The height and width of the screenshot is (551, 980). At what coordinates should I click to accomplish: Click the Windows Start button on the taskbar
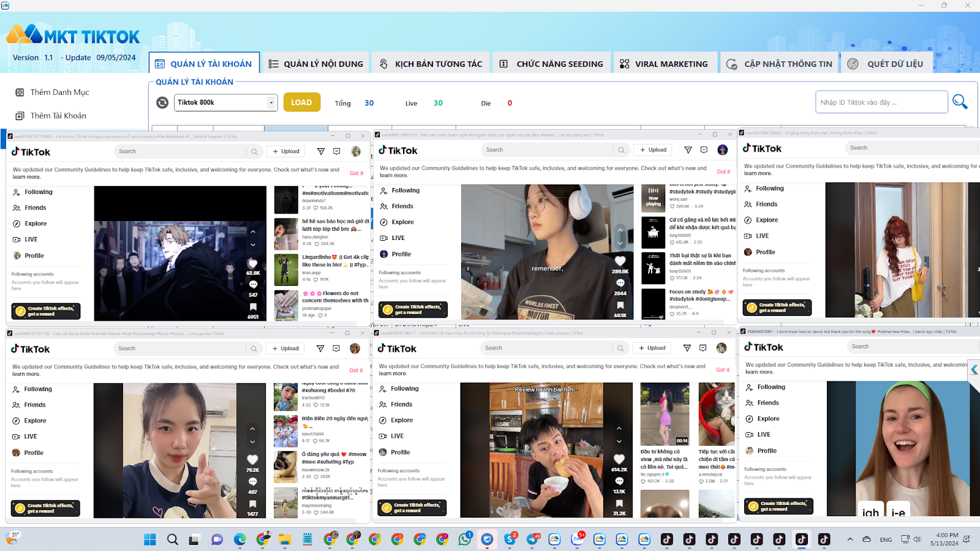point(150,539)
